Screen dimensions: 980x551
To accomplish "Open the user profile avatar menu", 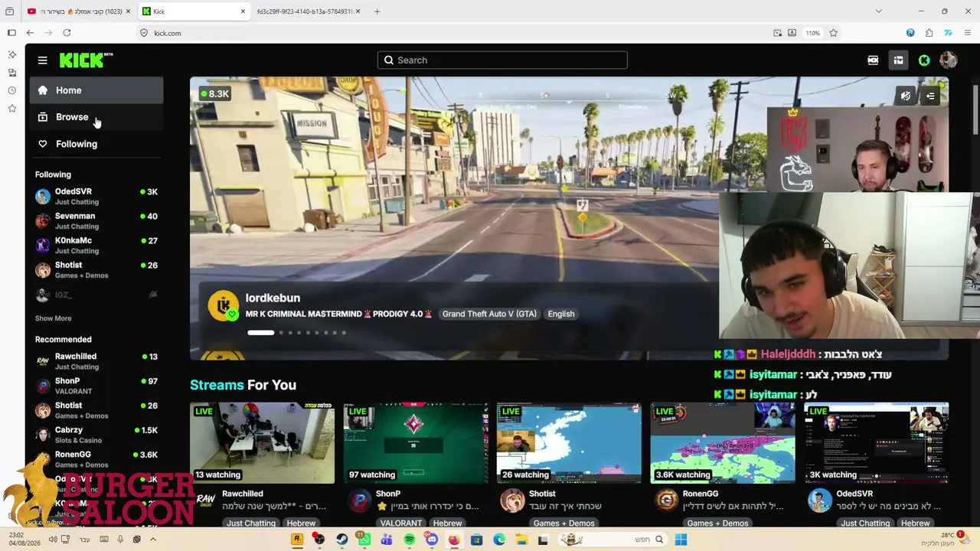I will (948, 60).
